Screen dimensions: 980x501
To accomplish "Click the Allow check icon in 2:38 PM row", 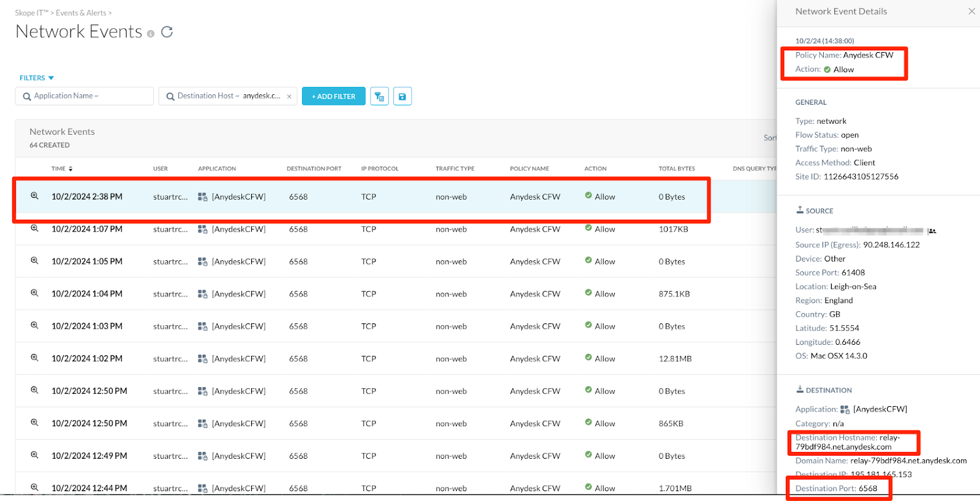I will pos(589,196).
